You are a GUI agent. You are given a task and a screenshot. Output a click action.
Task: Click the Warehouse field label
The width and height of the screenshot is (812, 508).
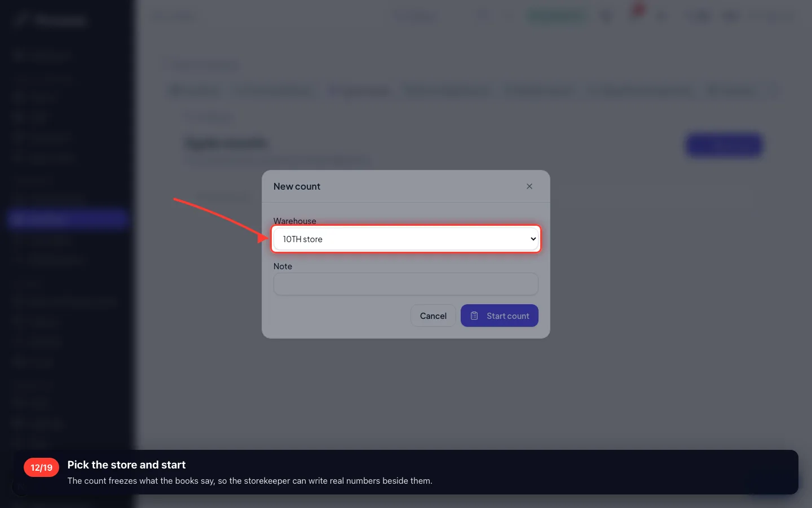click(295, 221)
